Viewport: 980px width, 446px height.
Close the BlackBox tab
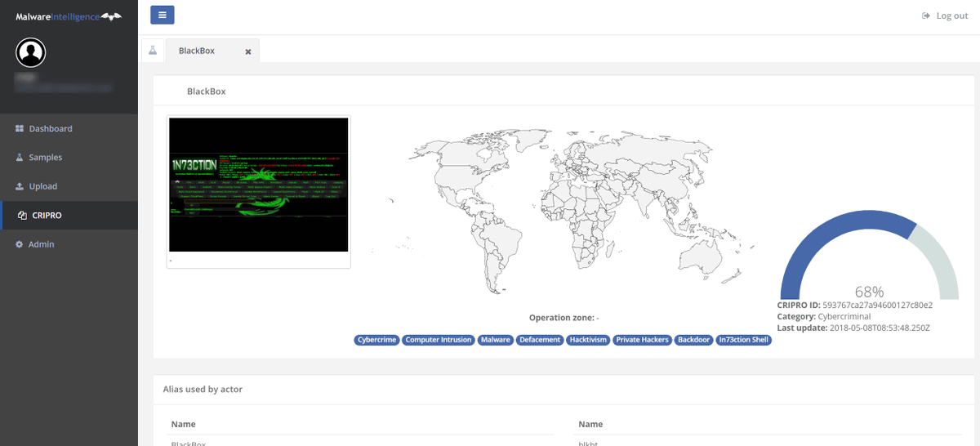(x=248, y=51)
